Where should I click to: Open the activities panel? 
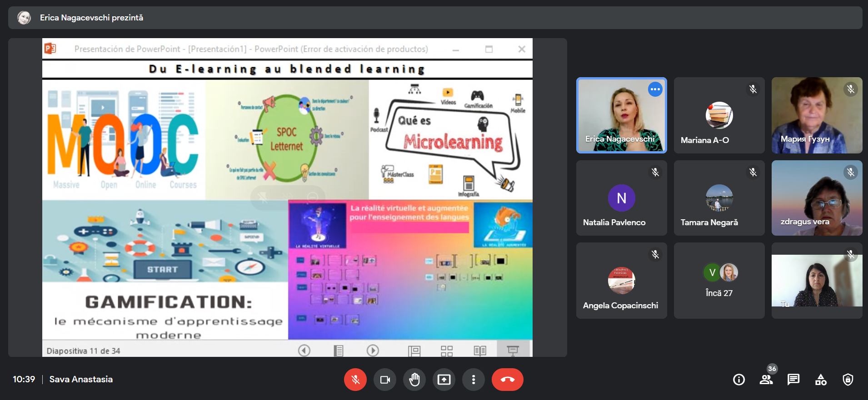(x=821, y=380)
